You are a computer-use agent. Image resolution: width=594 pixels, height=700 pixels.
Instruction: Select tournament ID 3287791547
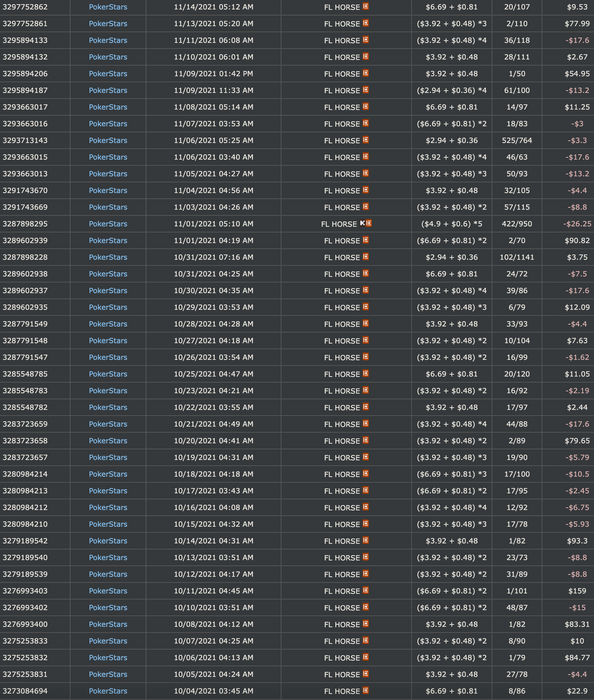pos(25,357)
